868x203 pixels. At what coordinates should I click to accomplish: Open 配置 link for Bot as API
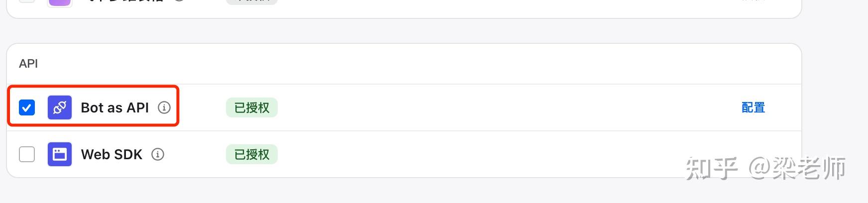pyautogui.click(x=753, y=107)
